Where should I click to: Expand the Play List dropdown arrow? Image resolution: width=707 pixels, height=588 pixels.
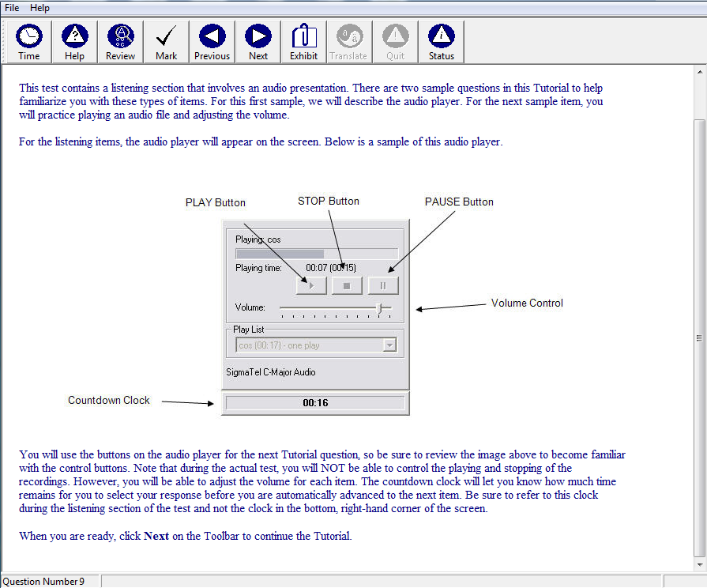click(389, 345)
